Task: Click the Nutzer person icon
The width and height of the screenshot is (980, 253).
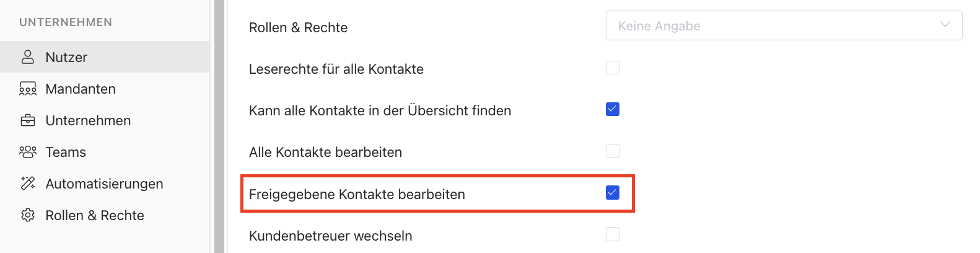Action: pos(28,57)
